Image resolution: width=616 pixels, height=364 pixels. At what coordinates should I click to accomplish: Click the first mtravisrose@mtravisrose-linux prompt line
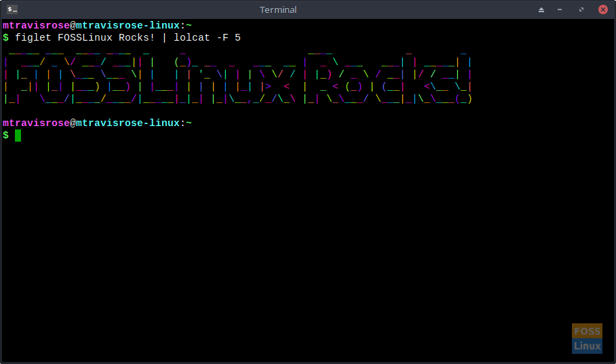tap(98, 26)
